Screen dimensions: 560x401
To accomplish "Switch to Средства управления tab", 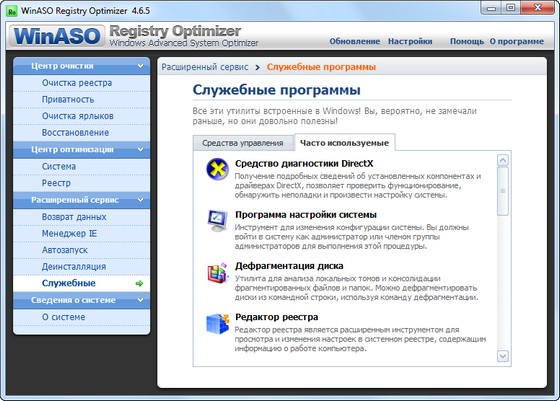I will point(243,143).
